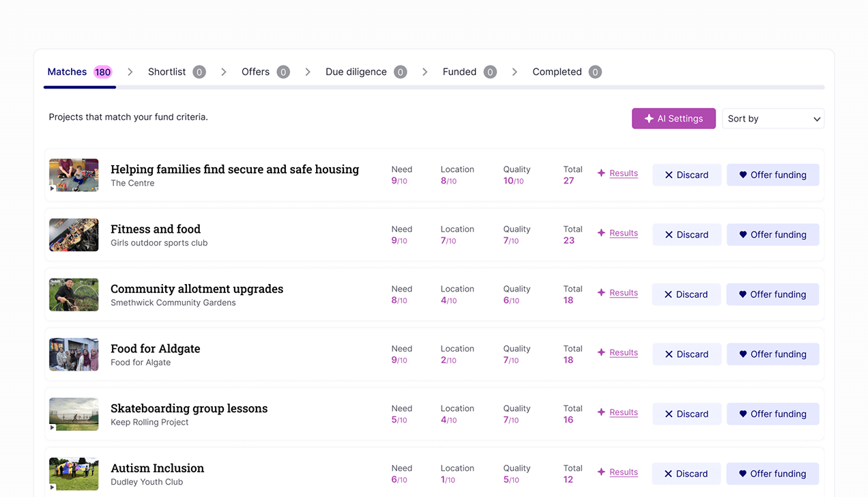Screen dimensions: 868x497
Task: Discard the Helping families housing project
Action: 686,175
